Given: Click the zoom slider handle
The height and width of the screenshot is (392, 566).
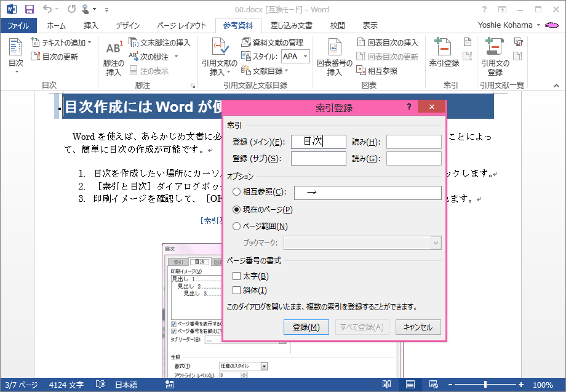Looking at the screenshot, I should [x=485, y=385].
